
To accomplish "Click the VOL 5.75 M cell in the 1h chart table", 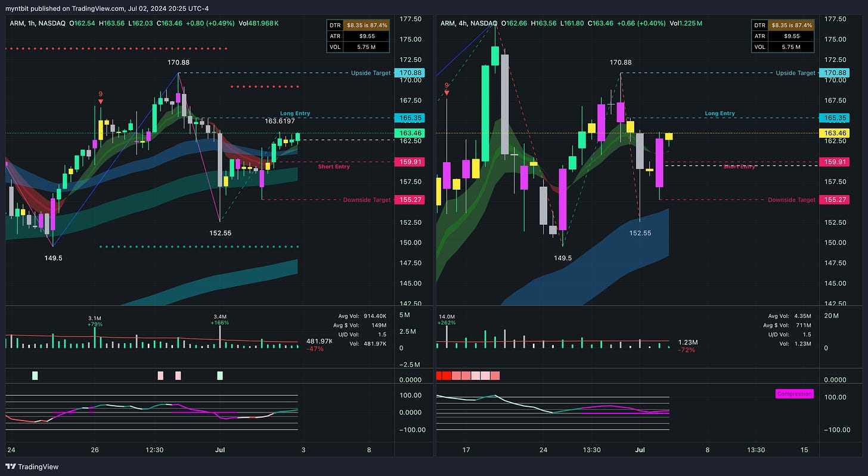I will 358,46.
